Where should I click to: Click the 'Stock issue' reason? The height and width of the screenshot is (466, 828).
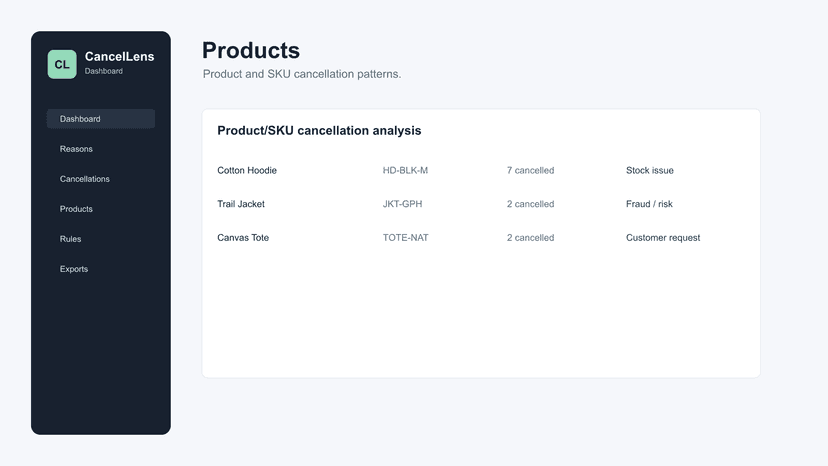pos(650,170)
